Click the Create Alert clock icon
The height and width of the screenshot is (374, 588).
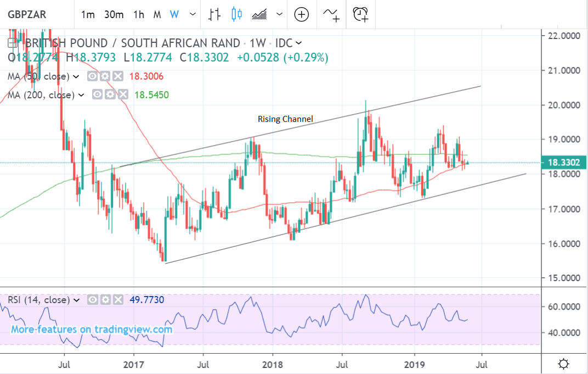(x=360, y=14)
